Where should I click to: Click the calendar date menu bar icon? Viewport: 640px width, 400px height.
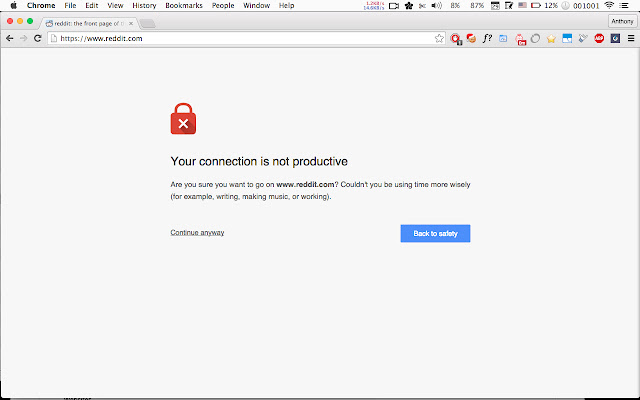coord(495,6)
